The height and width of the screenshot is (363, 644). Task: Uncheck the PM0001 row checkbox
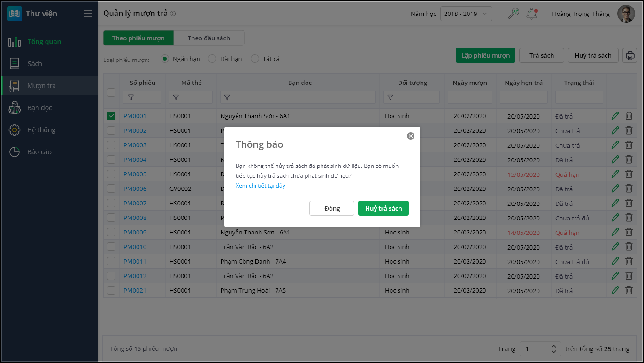click(x=111, y=116)
